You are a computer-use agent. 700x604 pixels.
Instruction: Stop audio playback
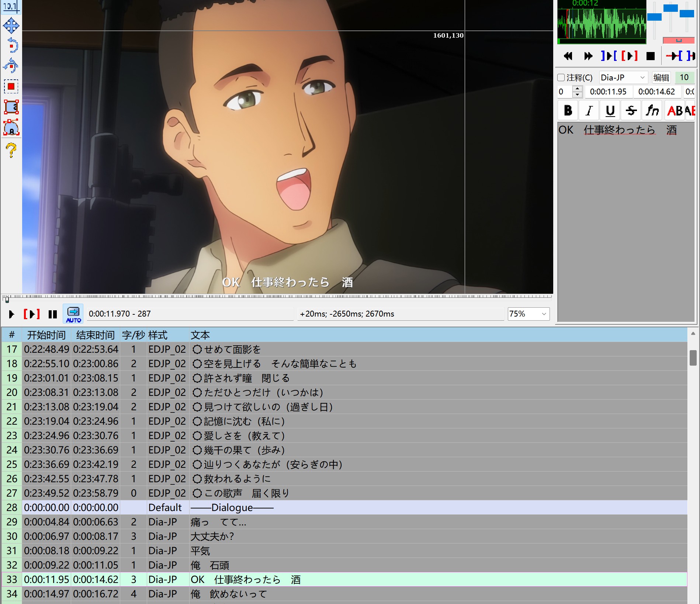(x=651, y=56)
